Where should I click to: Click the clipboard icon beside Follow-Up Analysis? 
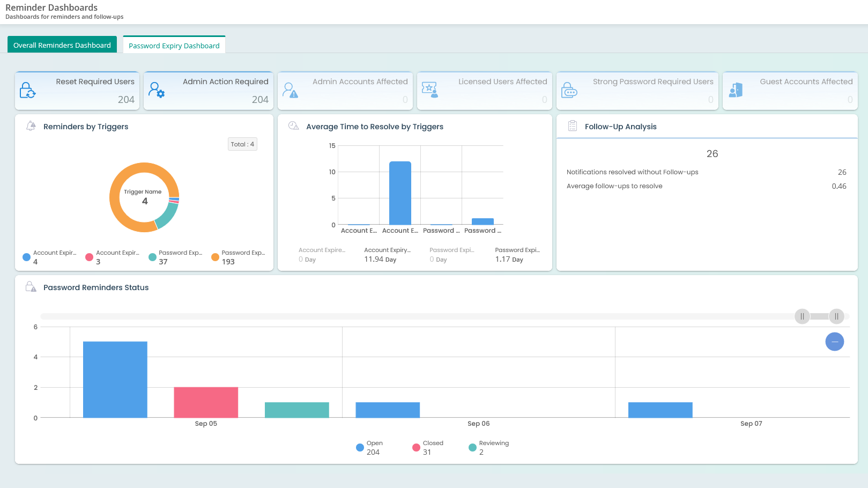point(572,125)
